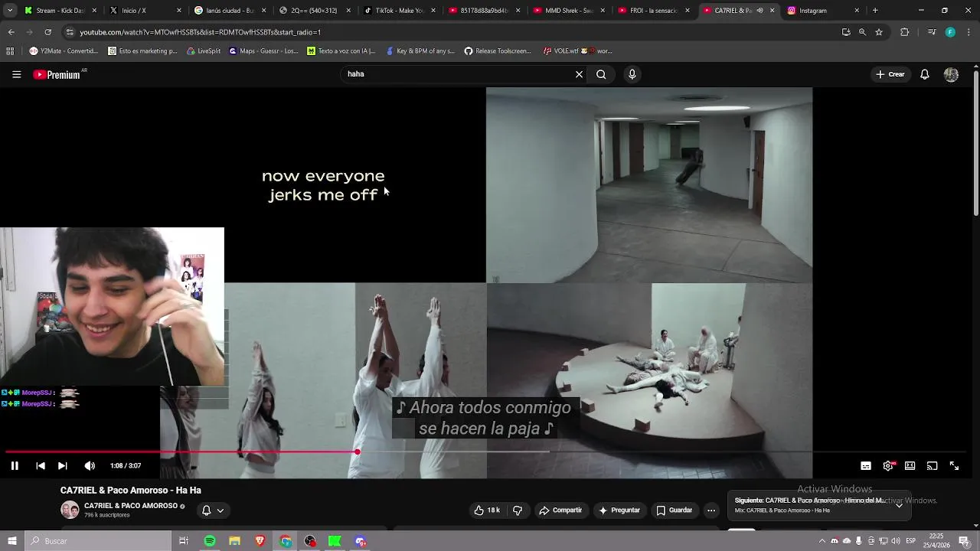Image resolution: width=980 pixels, height=551 pixels.
Task: Mute the video volume
Action: (90, 466)
